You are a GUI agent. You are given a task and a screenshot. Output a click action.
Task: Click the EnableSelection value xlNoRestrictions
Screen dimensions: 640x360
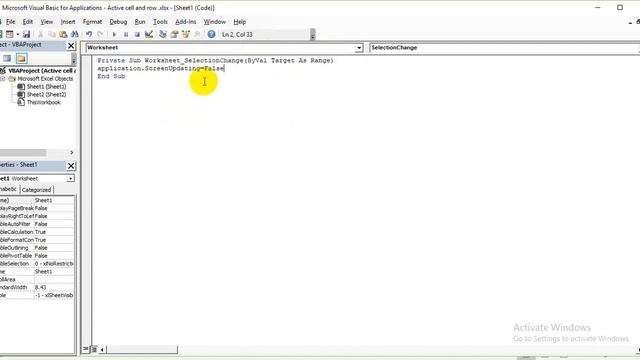click(54, 264)
